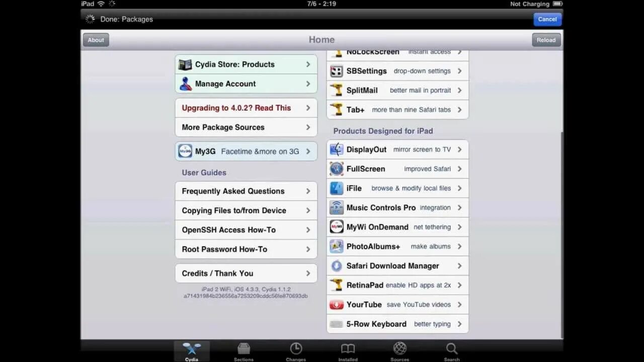Open More Package Sources chevron
The width and height of the screenshot is (644, 362).
pyautogui.click(x=308, y=127)
